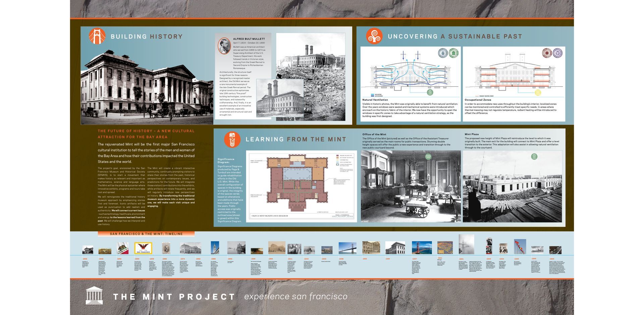Image resolution: width=644 pixels, height=315 pixels.
Task: Click the red sun badge
Action: tap(547, 53)
